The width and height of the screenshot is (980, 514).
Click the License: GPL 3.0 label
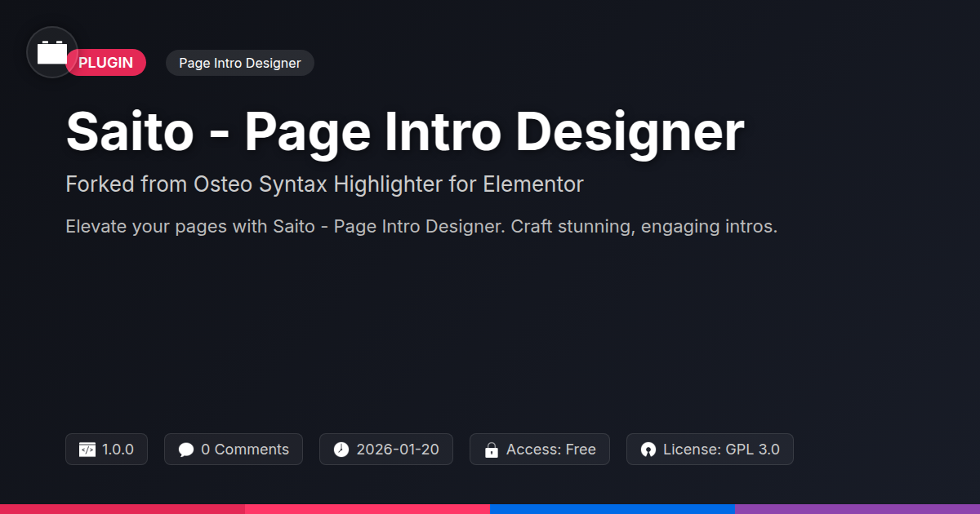pyautogui.click(x=721, y=450)
